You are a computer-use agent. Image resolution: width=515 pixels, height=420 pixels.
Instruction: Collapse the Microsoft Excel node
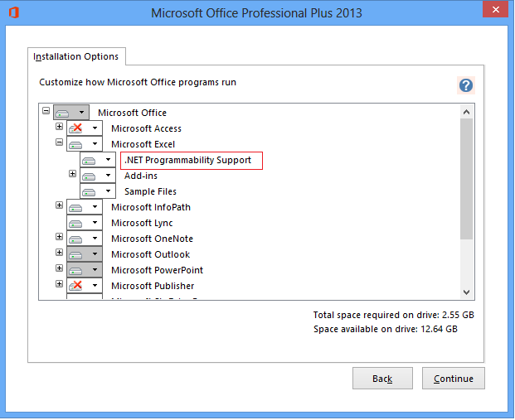pos(59,142)
